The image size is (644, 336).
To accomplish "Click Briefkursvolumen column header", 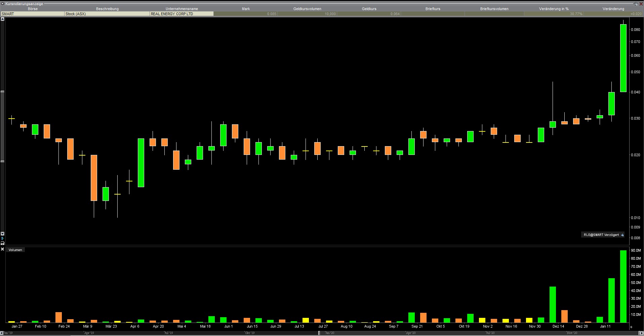I will 494,9.
